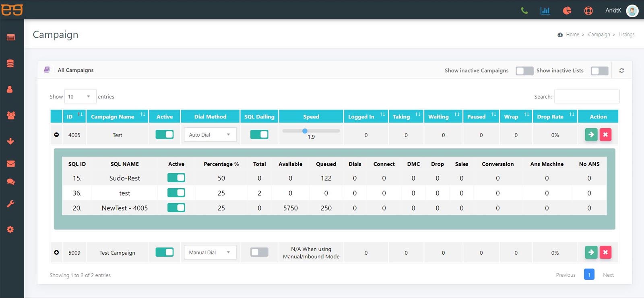Disable the Active toggle for Sudo-Rest

[x=176, y=178]
